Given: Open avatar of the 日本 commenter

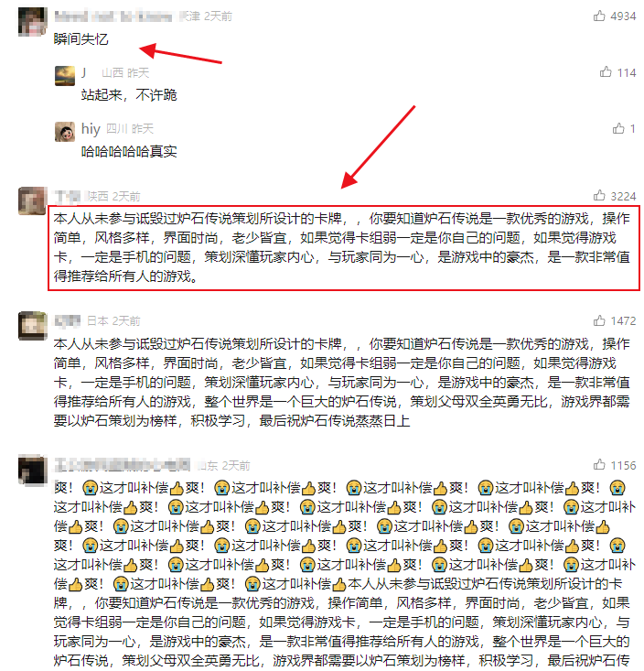Looking at the screenshot, I should coord(33,326).
